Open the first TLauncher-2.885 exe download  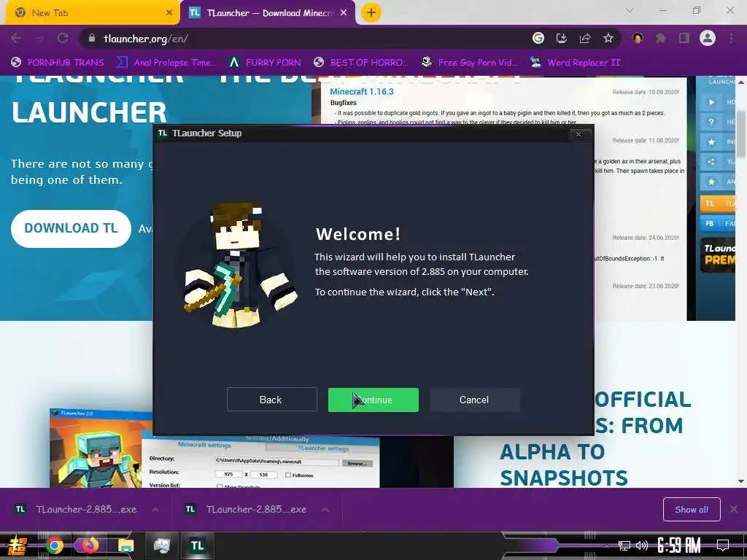point(76,510)
